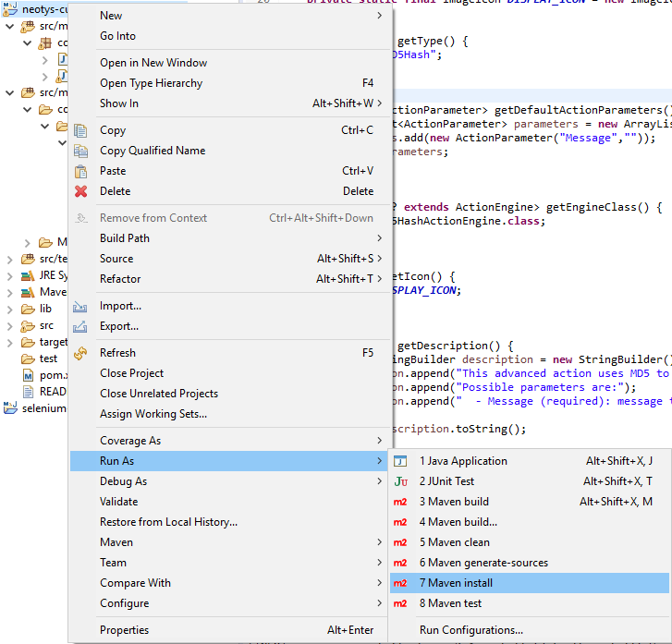Click the m2 icon beside Maven clean
Screen dimensions: 672x644
[400, 542]
